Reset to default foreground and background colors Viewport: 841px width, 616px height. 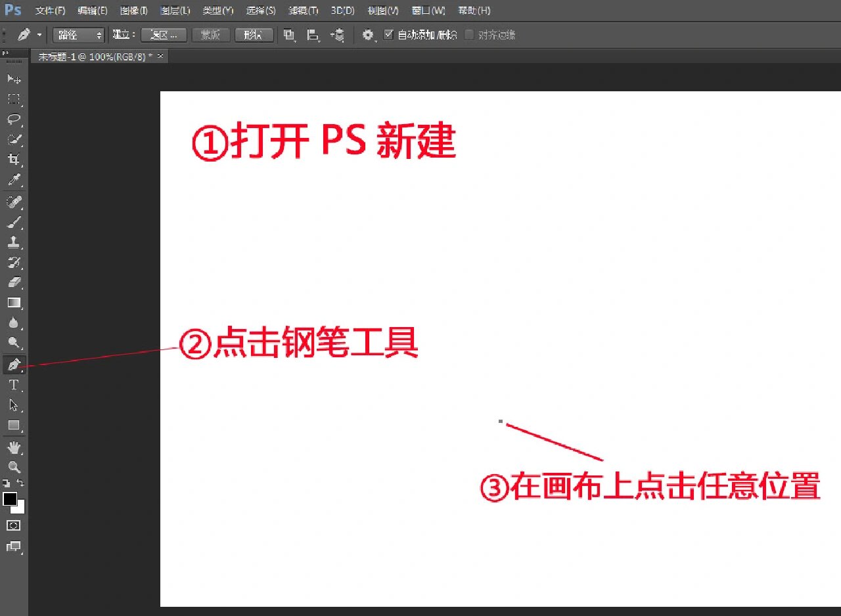click(6, 483)
